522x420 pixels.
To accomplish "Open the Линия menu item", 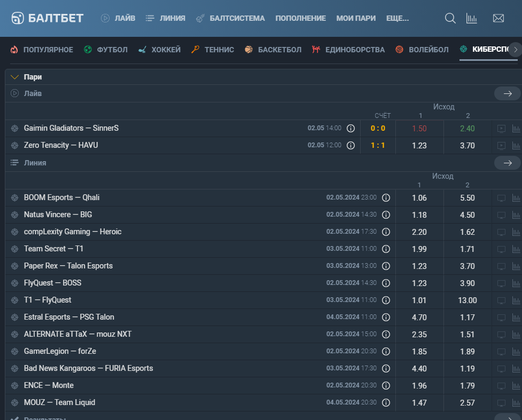I will [166, 18].
